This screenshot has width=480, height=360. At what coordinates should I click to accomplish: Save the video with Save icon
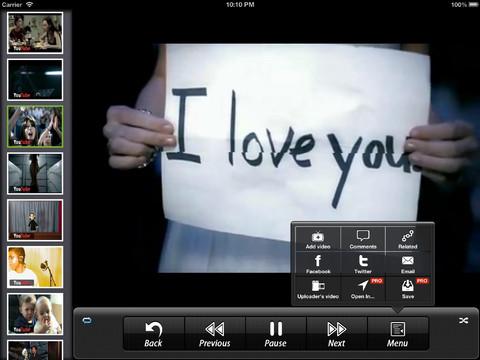[x=408, y=289]
